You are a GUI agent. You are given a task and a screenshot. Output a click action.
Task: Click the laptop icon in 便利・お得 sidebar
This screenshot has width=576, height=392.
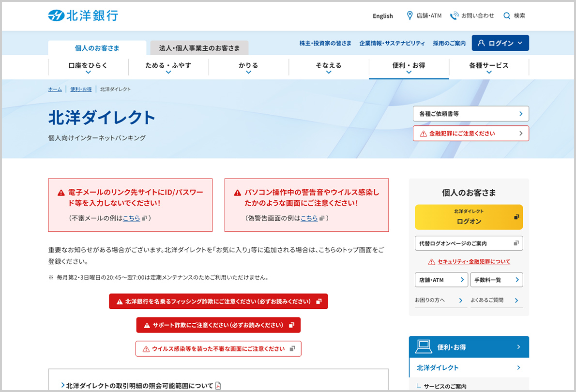point(424,347)
